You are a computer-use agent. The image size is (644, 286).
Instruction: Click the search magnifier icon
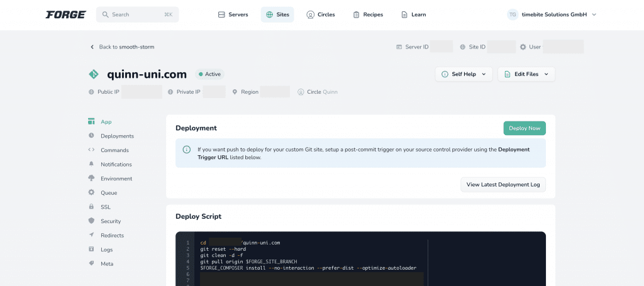[106, 15]
